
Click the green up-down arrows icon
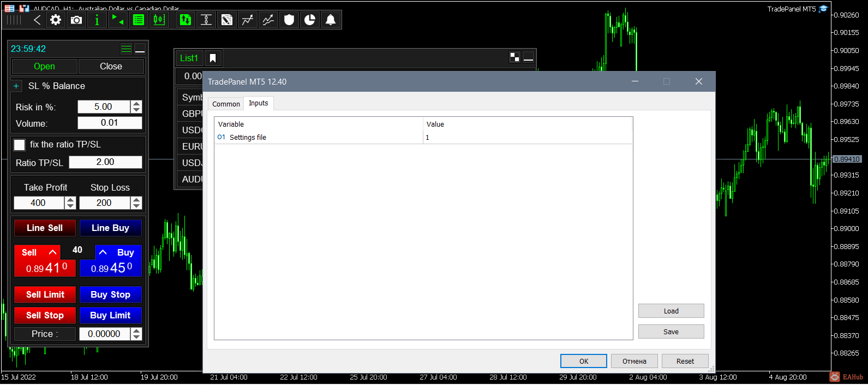(x=185, y=20)
